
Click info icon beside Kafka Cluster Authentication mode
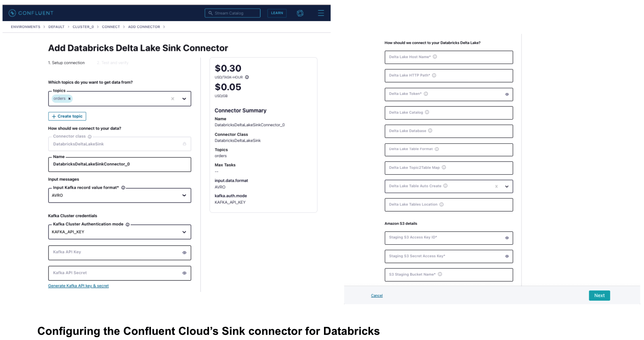(x=128, y=224)
